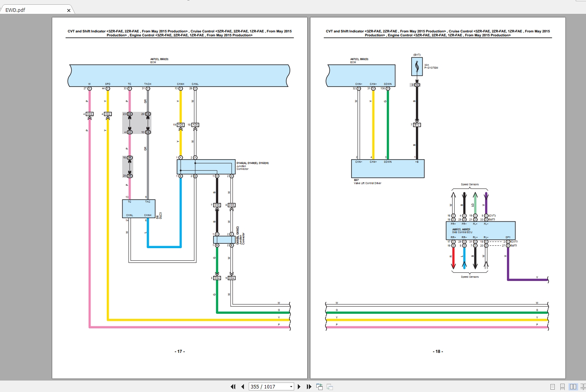Click the Skid Control ECU block
This screenshot has width=586, height=392.
(x=480, y=230)
